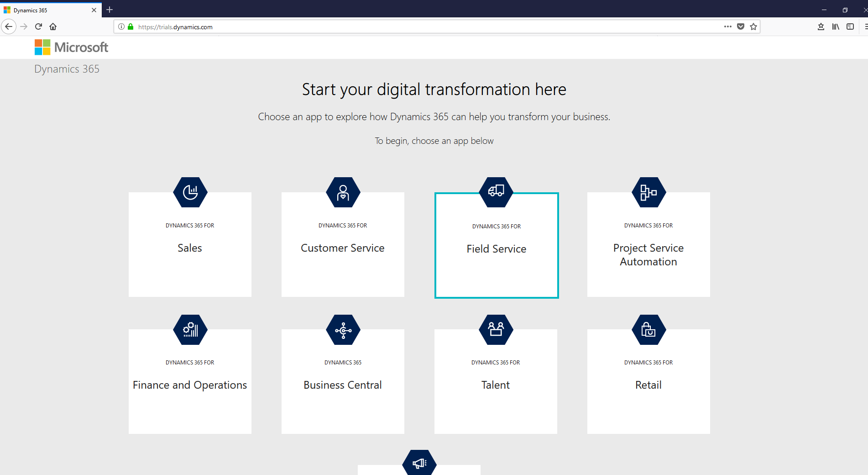The width and height of the screenshot is (868, 475).
Task: Click the 'Choose an app to explore' subtitle
Action: 434,117
